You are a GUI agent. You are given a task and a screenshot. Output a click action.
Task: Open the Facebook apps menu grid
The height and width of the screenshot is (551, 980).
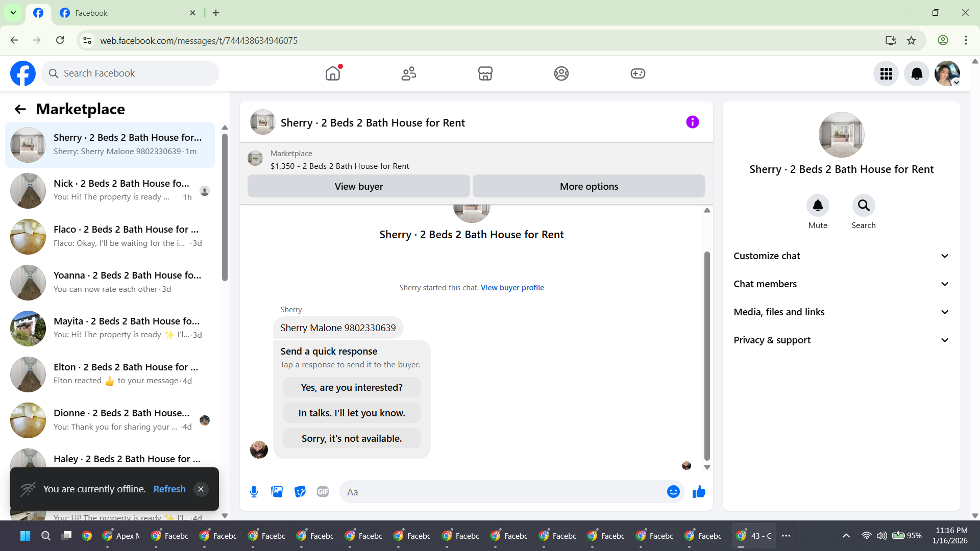(x=886, y=73)
